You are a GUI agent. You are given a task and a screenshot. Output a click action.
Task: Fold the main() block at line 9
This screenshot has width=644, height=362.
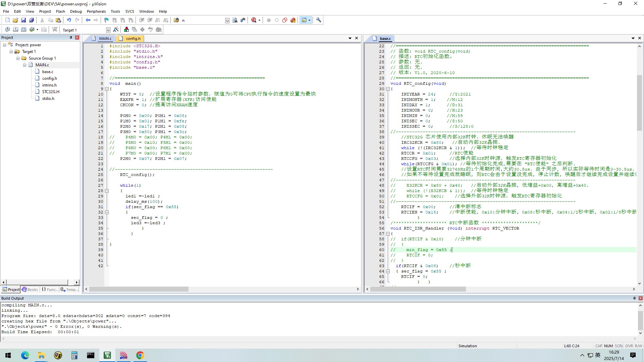[x=107, y=89]
